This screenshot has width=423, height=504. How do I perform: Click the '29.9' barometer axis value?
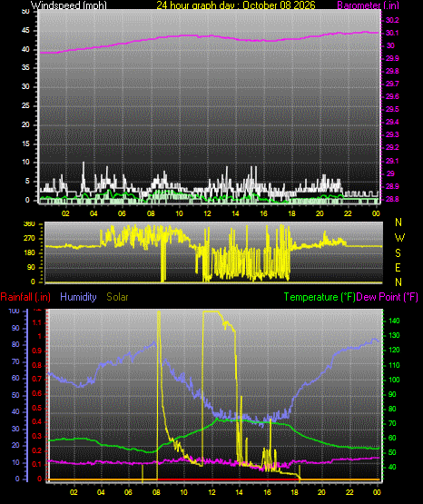pos(392,58)
